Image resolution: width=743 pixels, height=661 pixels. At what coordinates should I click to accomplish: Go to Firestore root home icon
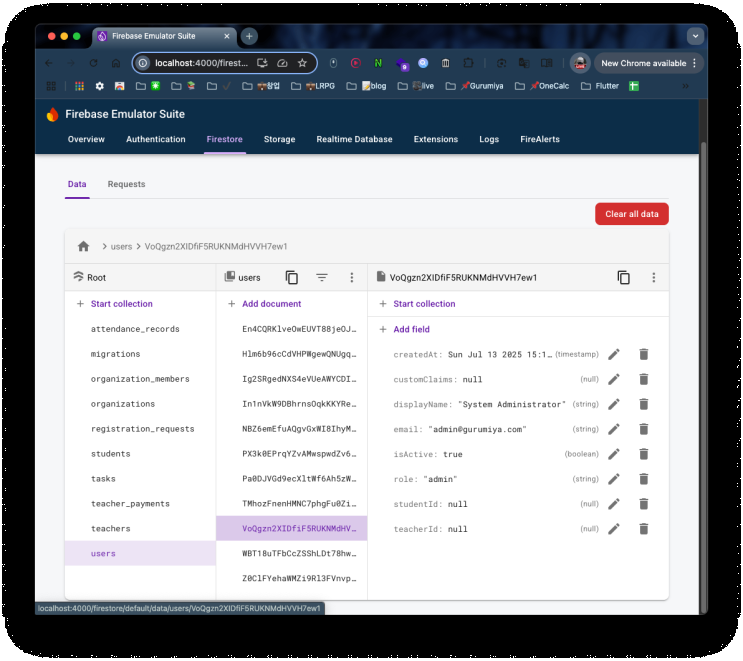83,246
